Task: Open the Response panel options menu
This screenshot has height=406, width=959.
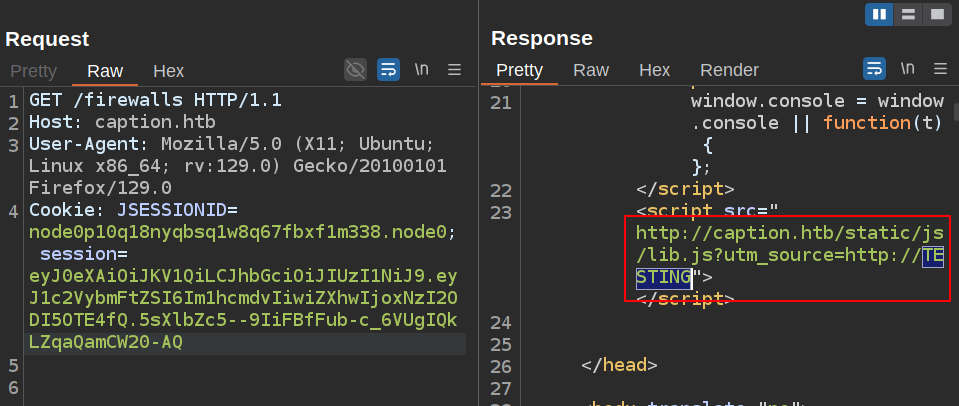Action: pyautogui.click(x=939, y=69)
